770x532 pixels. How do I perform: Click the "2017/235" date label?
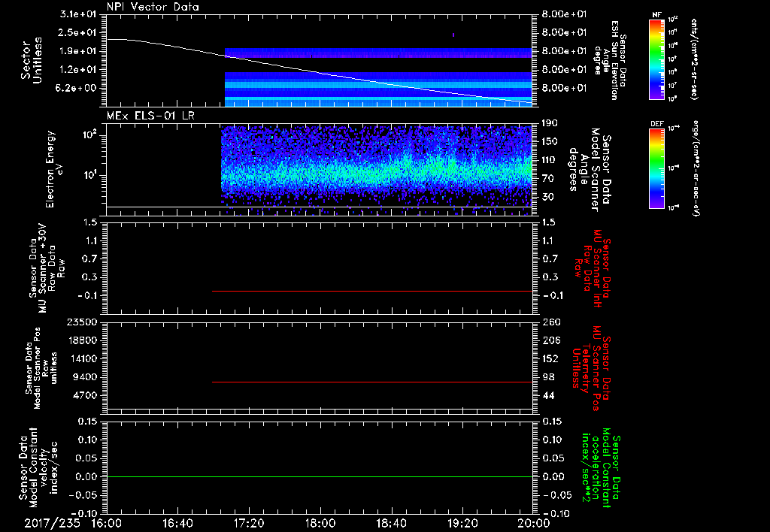52,523
